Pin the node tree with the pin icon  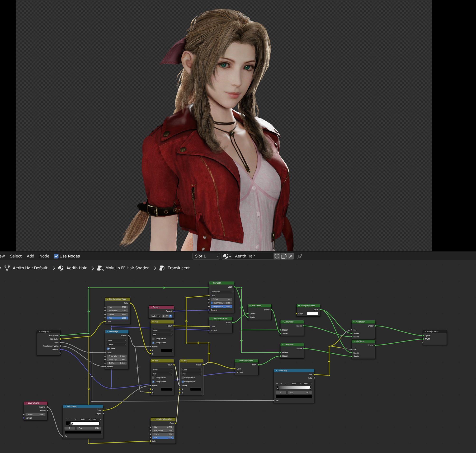pyautogui.click(x=300, y=256)
